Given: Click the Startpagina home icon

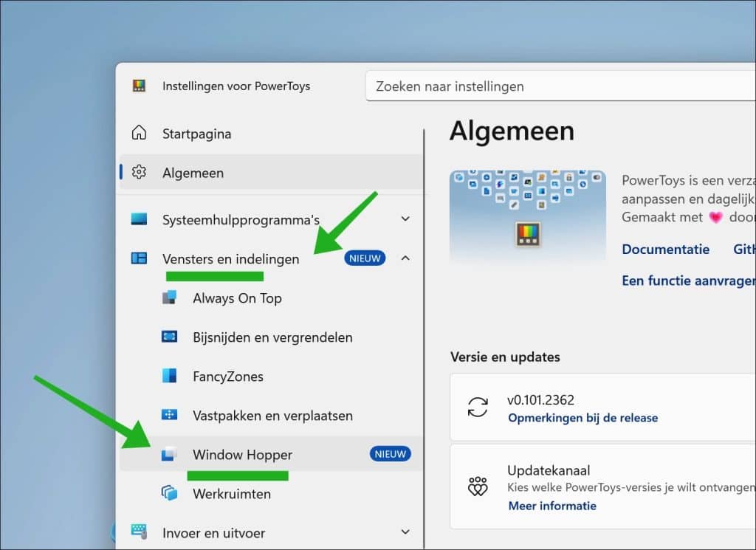Looking at the screenshot, I should coord(139,132).
